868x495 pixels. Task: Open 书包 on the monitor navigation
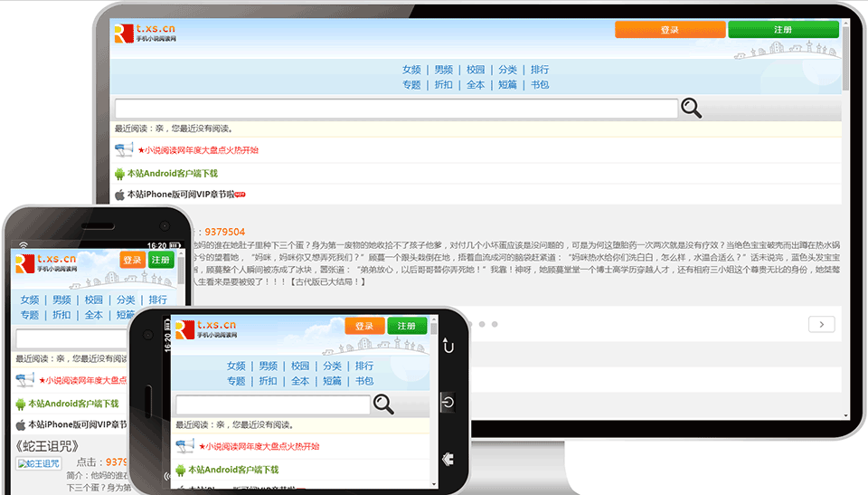pos(540,85)
